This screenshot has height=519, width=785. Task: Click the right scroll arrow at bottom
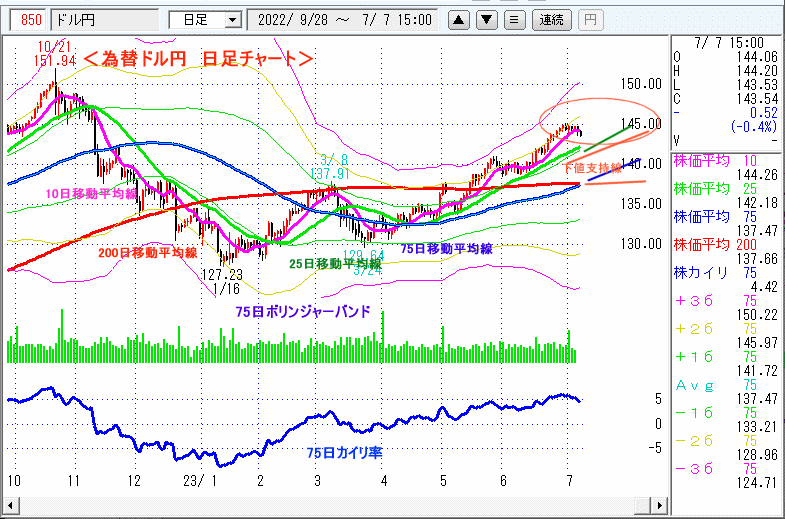660,505
